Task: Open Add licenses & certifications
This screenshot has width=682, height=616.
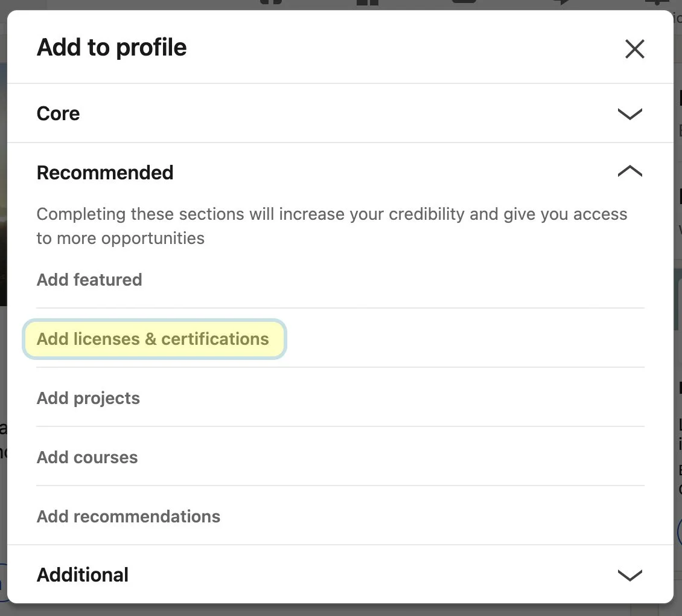Action: pos(153,339)
